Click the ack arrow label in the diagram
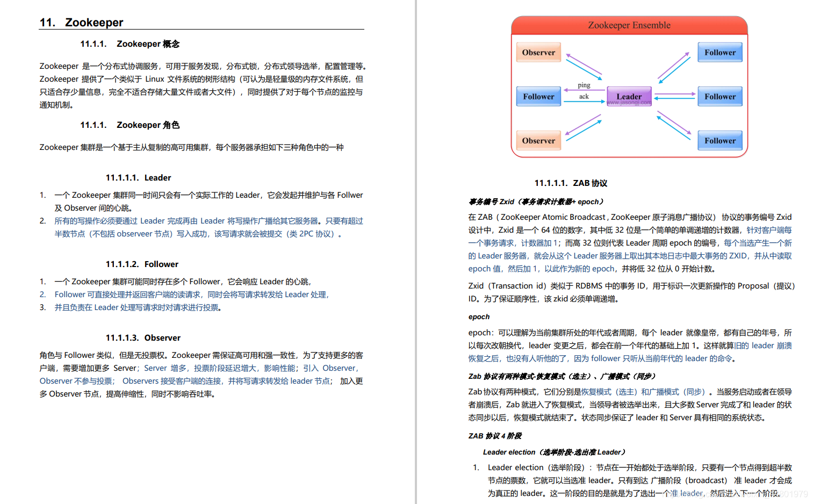 (584, 97)
